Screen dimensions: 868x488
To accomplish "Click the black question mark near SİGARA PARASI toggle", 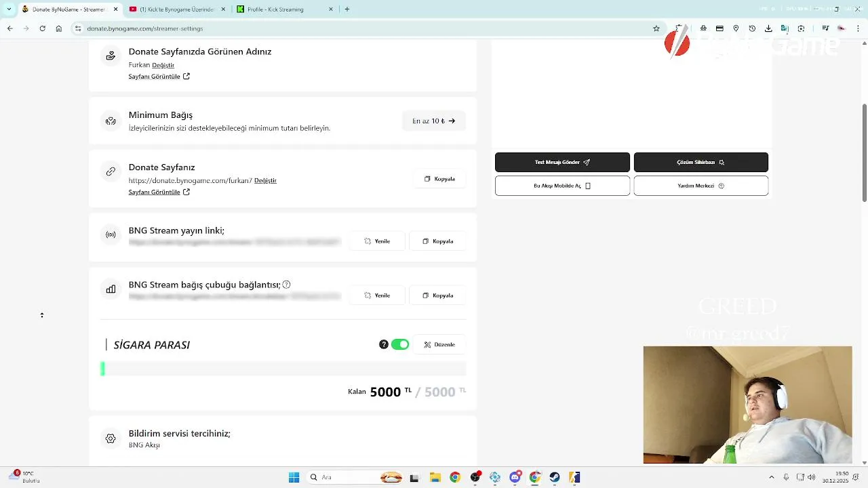I will click(x=384, y=344).
